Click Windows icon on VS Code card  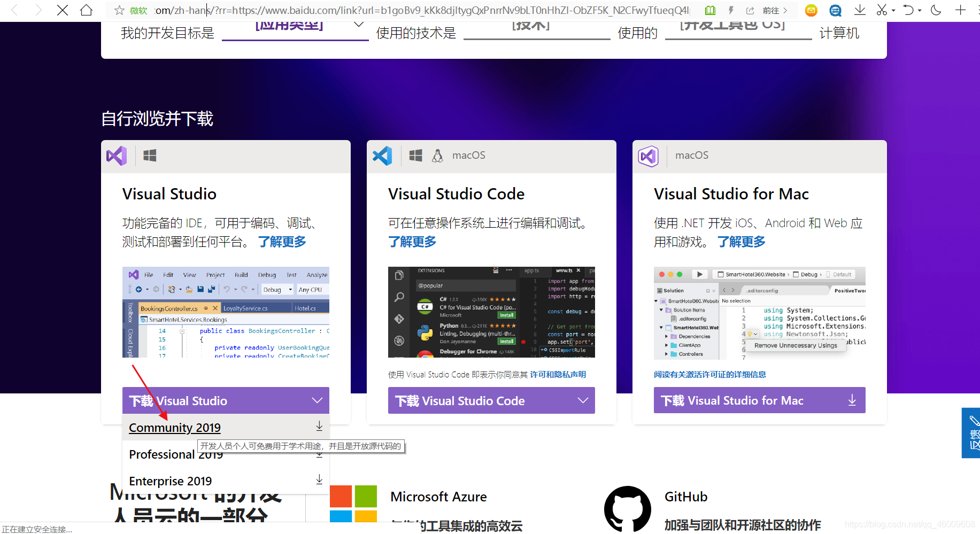(415, 156)
